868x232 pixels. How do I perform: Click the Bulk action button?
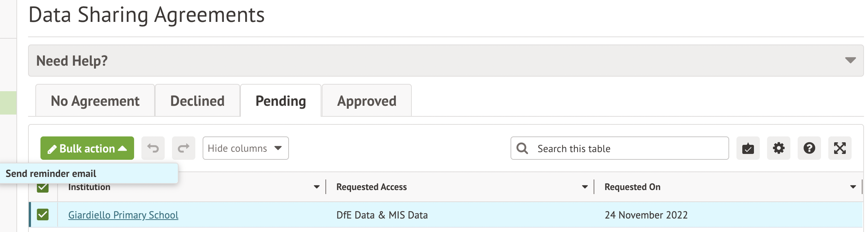[87, 148]
